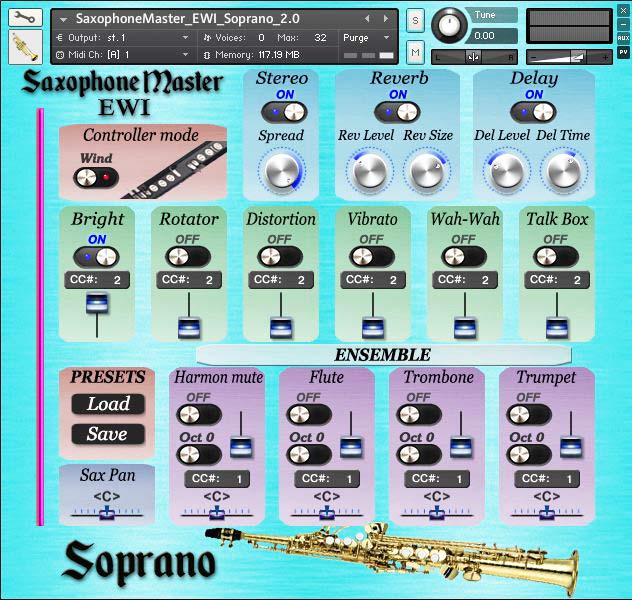
Task: Click the Tune value 0.00 field
Action: click(491, 36)
